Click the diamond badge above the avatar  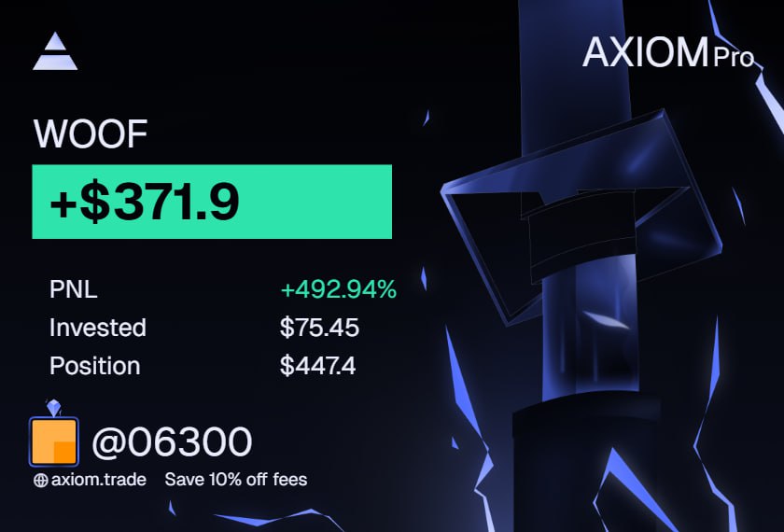52,408
